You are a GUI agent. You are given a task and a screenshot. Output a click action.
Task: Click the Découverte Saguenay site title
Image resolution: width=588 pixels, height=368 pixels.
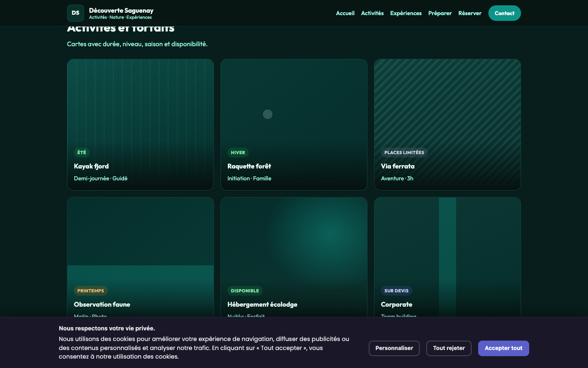(x=121, y=11)
